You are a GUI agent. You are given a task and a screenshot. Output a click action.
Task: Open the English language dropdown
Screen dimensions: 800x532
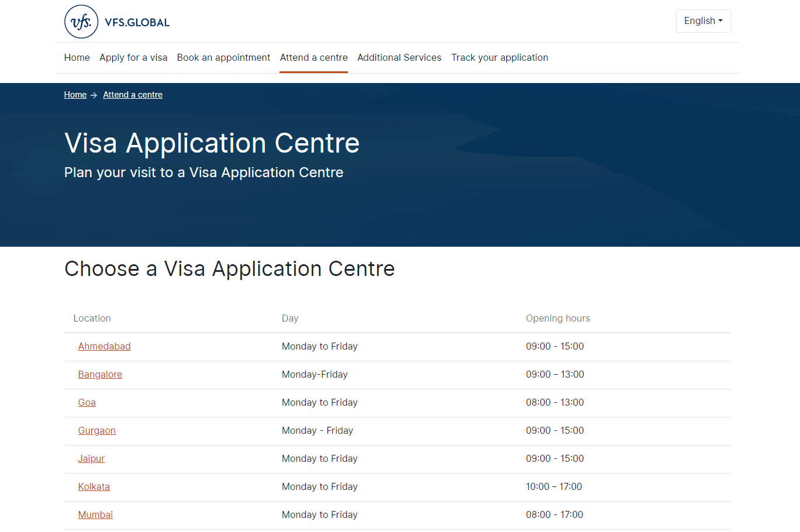(703, 21)
